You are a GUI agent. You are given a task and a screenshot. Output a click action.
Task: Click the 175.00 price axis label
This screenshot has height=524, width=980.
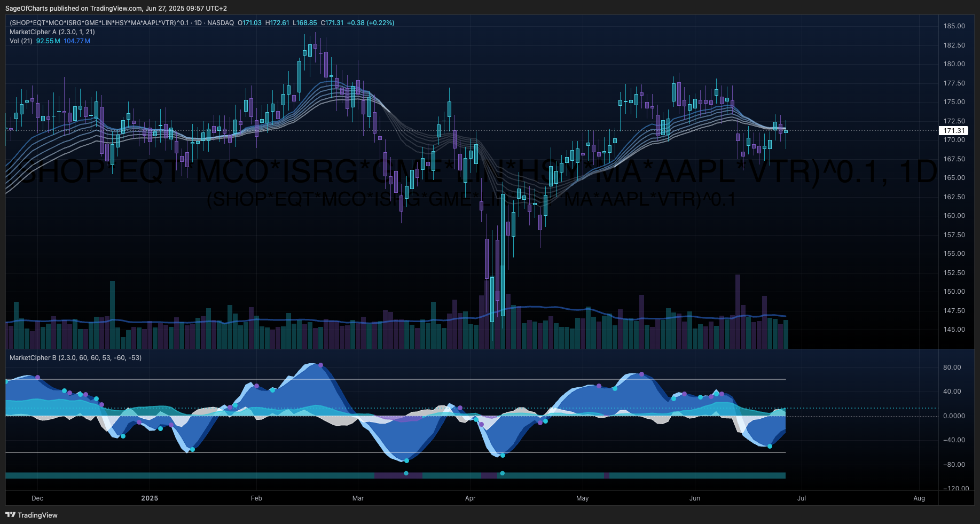pyautogui.click(x=954, y=102)
